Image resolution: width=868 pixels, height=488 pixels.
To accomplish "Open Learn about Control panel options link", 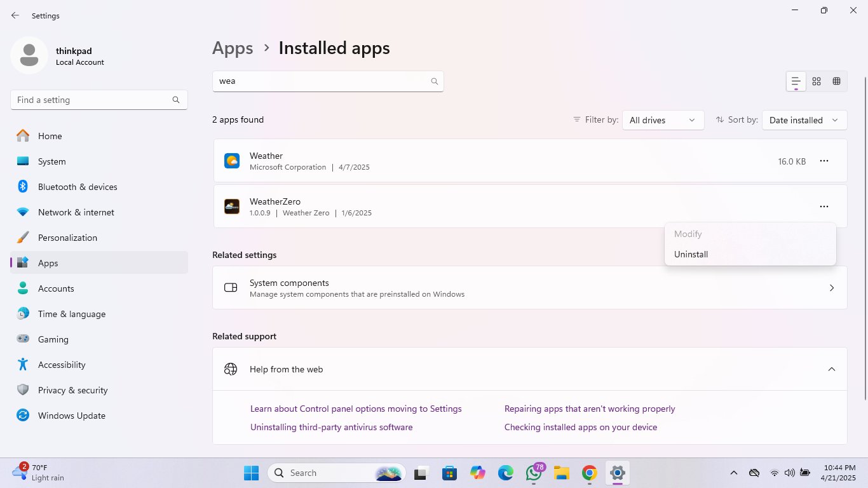I will (356, 409).
